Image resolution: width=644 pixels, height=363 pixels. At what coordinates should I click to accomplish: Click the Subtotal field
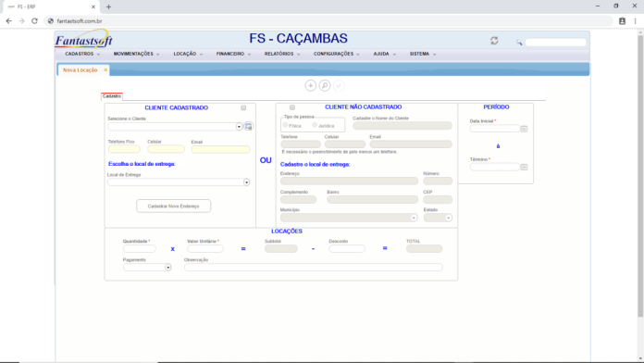pyautogui.click(x=281, y=249)
